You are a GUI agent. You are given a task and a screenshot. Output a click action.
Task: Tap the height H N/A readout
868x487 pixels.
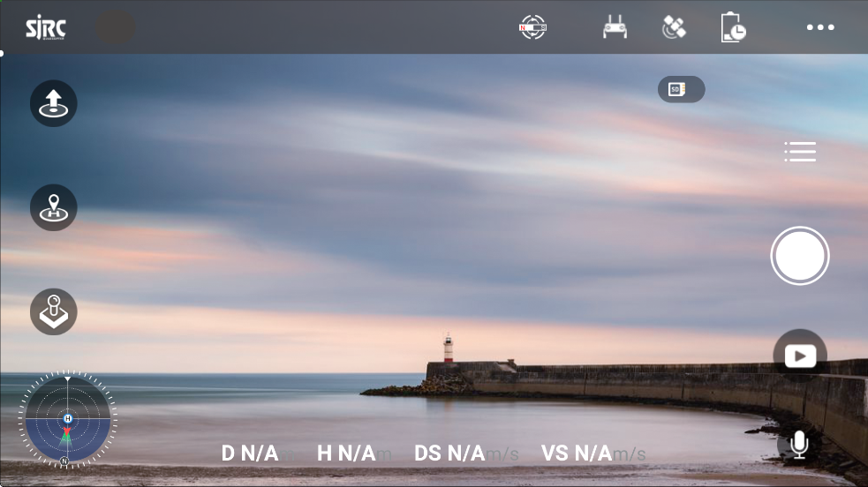click(x=347, y=453)
